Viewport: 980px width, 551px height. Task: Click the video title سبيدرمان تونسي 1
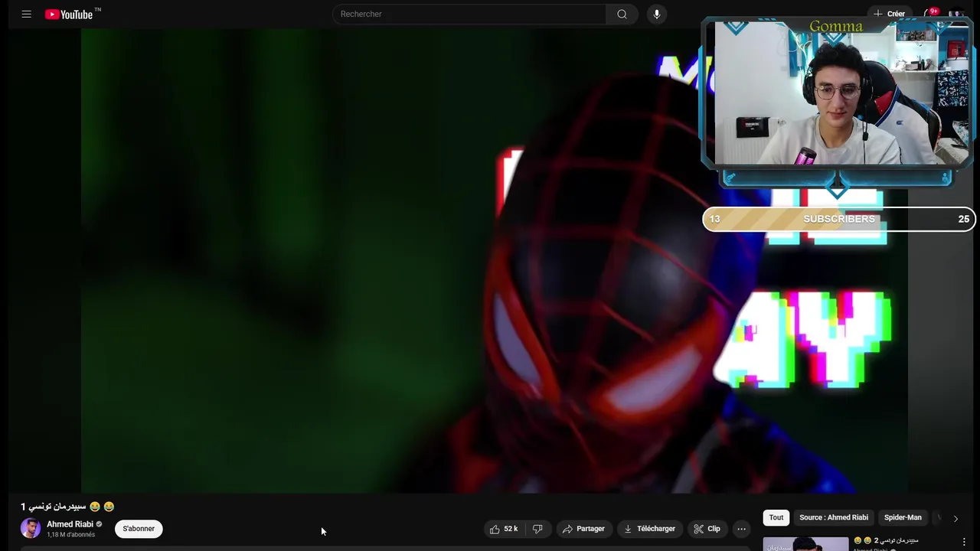67,507
